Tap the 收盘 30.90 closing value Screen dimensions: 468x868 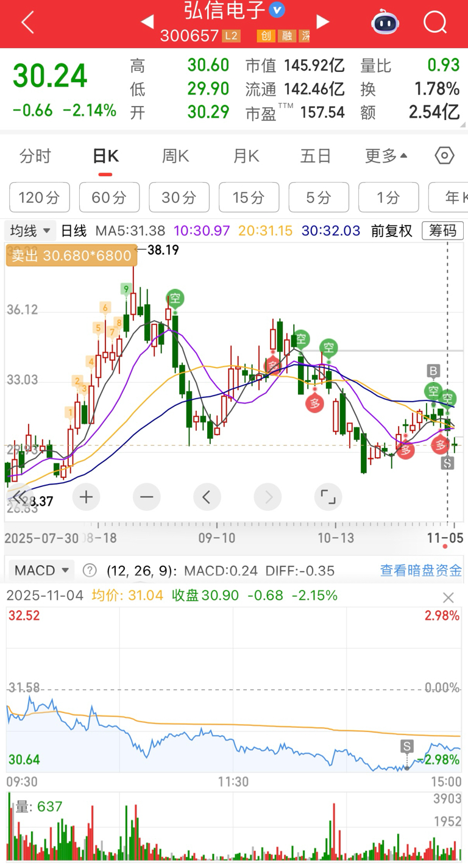205,596
